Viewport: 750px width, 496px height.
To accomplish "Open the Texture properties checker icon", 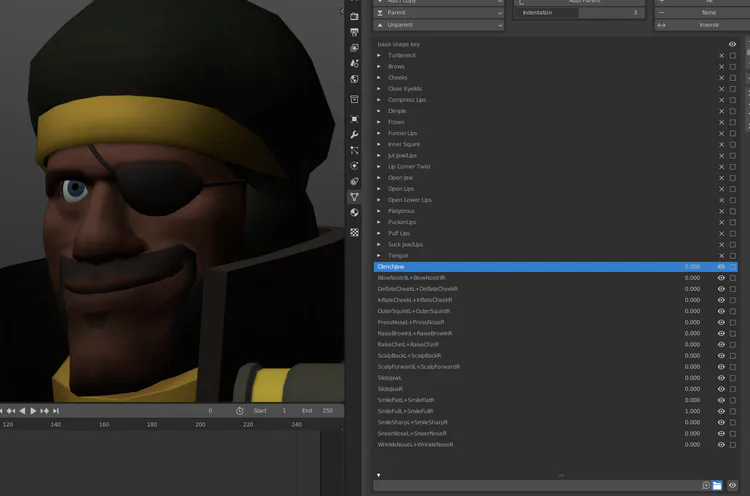I will 354,232.
